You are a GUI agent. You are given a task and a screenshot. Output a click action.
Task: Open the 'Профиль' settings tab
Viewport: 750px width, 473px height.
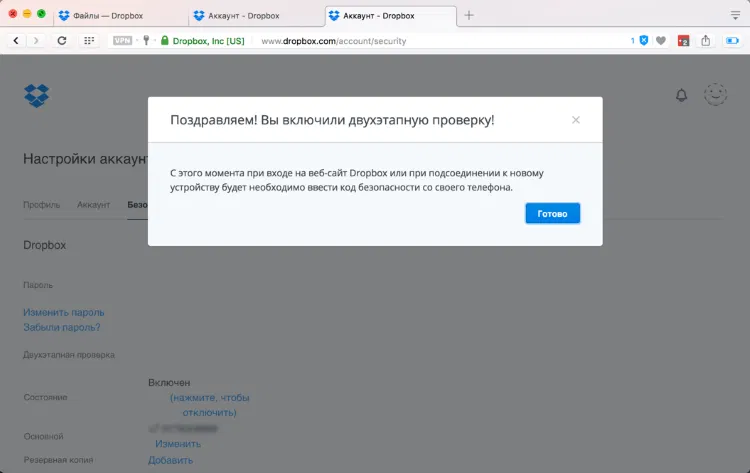[x=42, y=205]
